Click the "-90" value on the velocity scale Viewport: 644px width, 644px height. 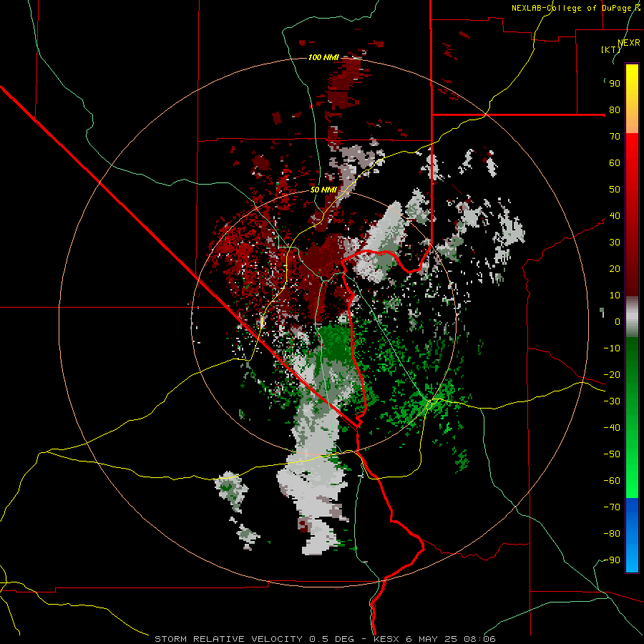(612, 560)
